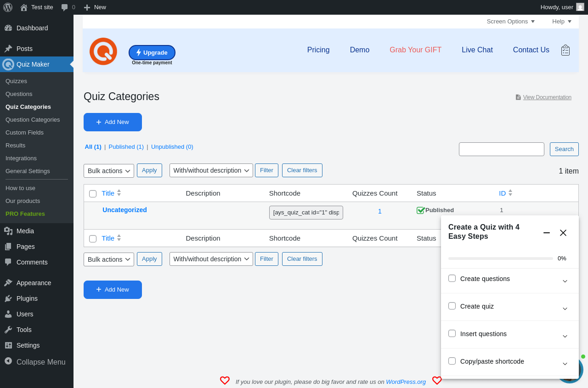Click the category search input field

click(x=502, y=149)
